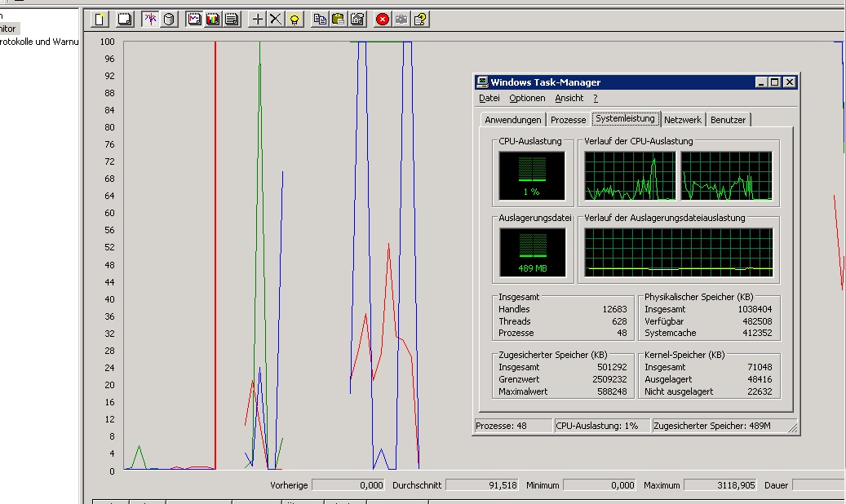Viewport: 846px width, 504px height.
Task: Click kernel memory Insgesamt value 71048
Action: [760, 367]
